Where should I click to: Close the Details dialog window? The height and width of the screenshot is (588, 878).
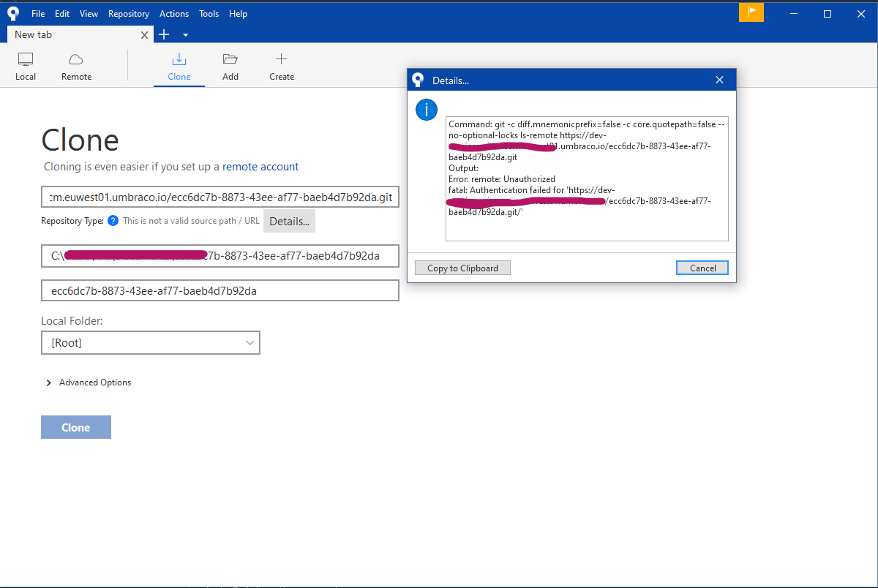tap(719, 80)
